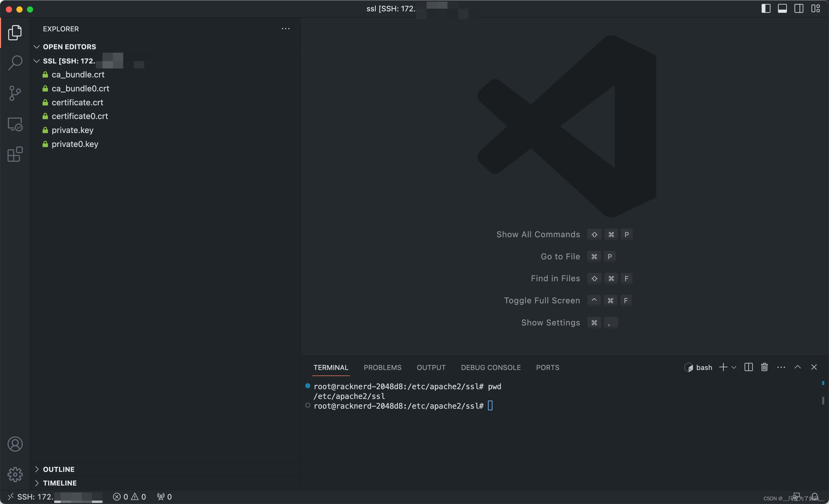Close the terminal panel
The image size is (829, 504).
[814, 367]
